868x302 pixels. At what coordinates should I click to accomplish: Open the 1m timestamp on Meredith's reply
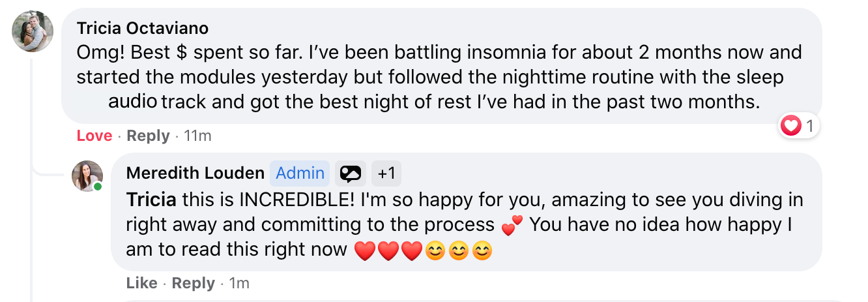(239, 283)
